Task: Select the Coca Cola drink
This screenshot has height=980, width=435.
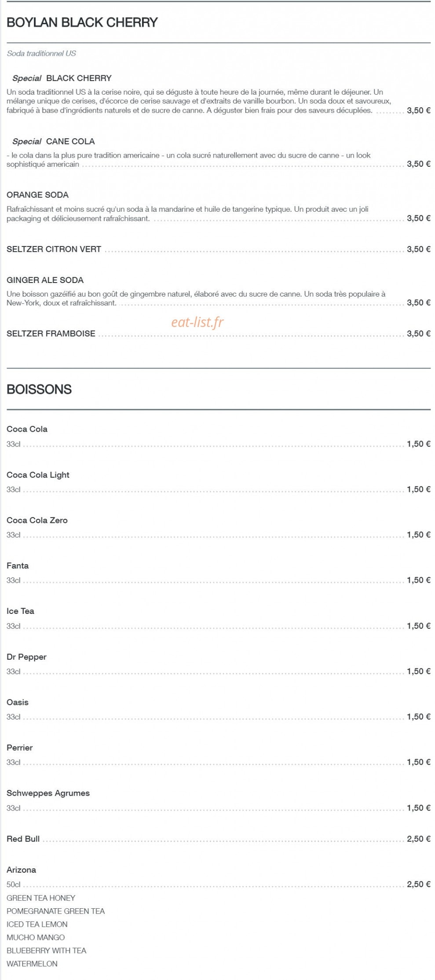Action: coord(27,429)
